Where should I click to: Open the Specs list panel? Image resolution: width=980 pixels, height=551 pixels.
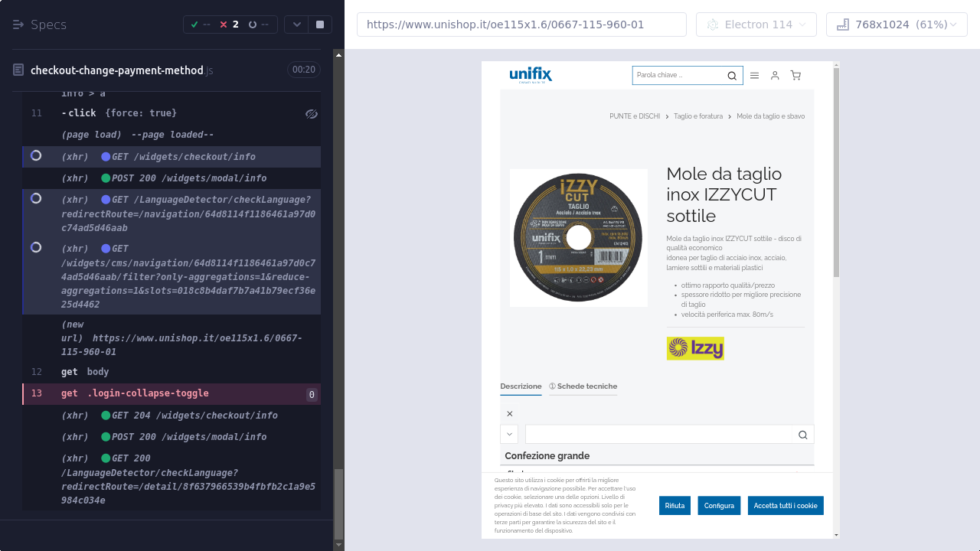(40, 24)
